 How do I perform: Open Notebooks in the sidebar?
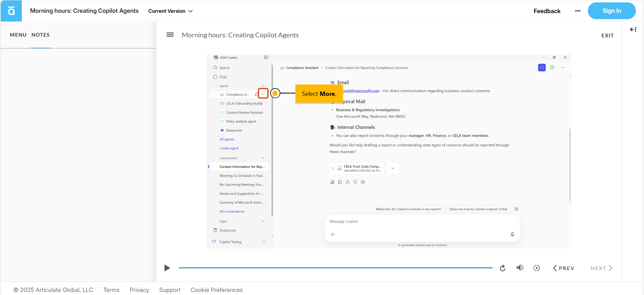coord(225,230)
